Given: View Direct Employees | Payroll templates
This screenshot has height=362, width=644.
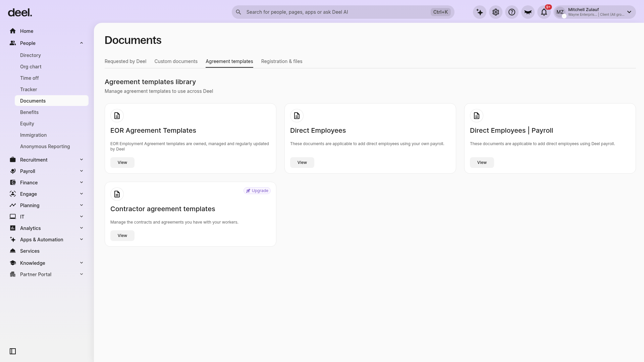Looking at the screenshot, I should coord(482,163).
